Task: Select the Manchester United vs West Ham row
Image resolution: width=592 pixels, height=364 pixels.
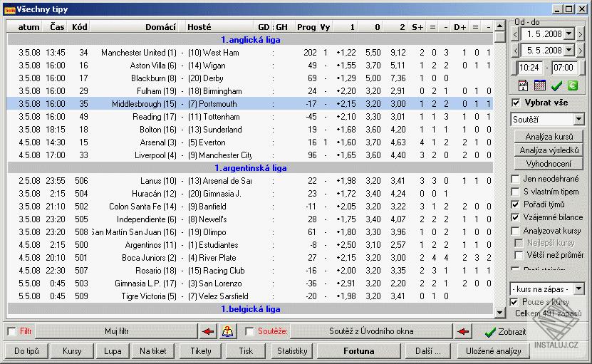Action: click(250, 53)
